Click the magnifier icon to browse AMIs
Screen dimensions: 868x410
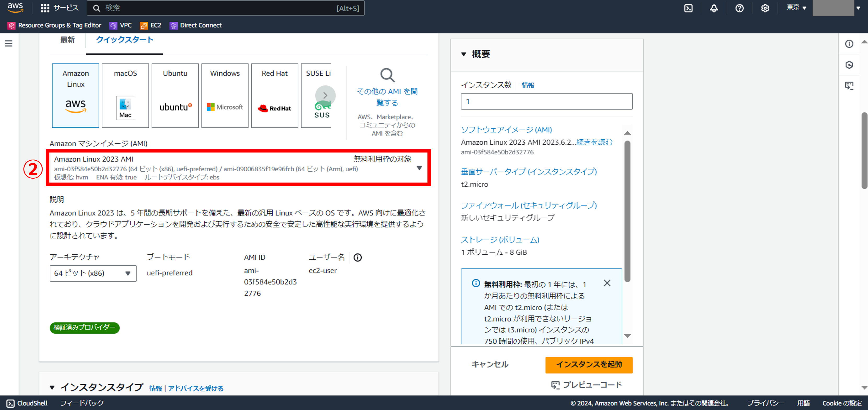pyautogui.click(x=387, y=75)
